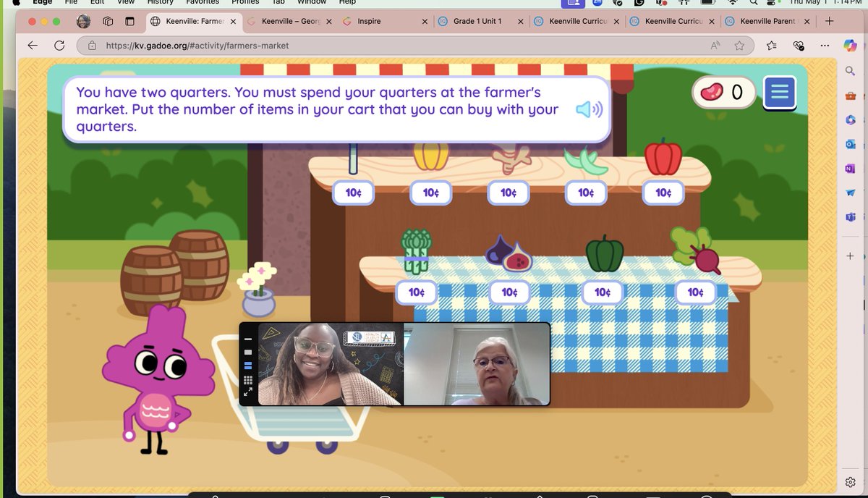
Task: Open the tab actions menu icon
Action: coord(129,21)
